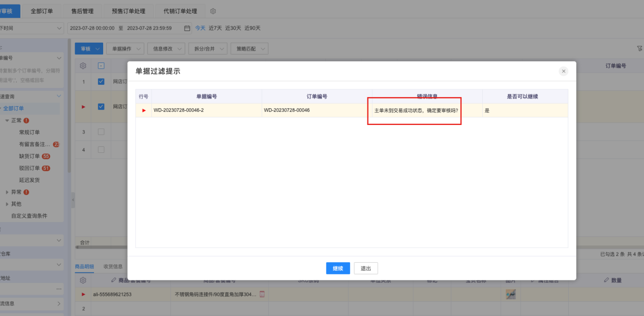The image size is (644, 316).
Task: Click the 退出 button in dialog
Action: 366,268
